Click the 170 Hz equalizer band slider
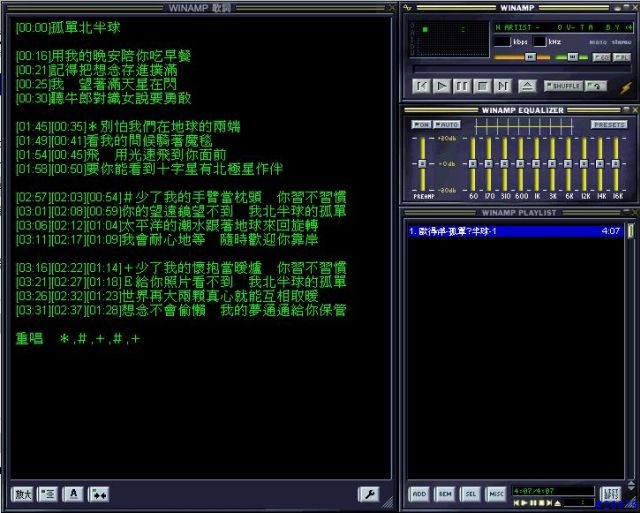This screenshot has width=640, height=513. [x=489, y=164]
